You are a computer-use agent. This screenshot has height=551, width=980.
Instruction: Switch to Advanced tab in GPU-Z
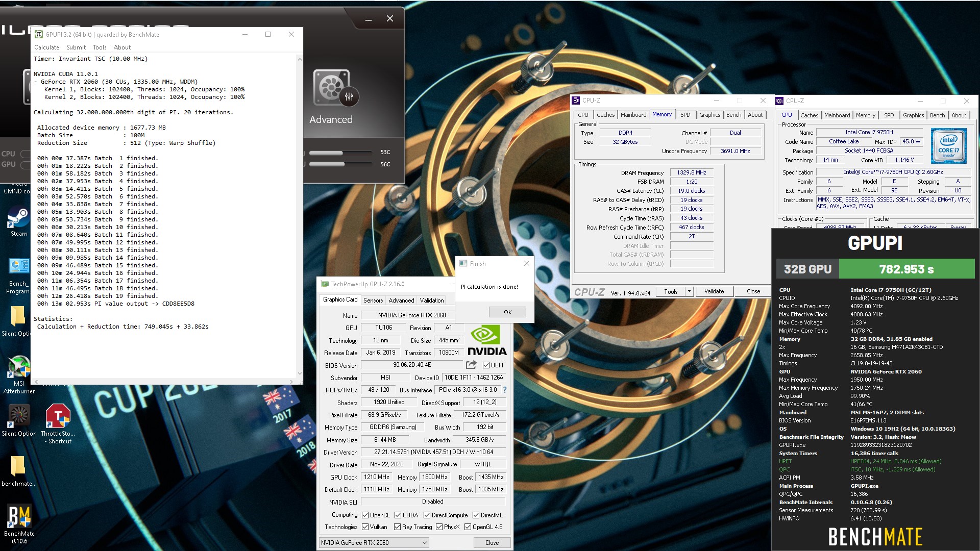point(401,300)
